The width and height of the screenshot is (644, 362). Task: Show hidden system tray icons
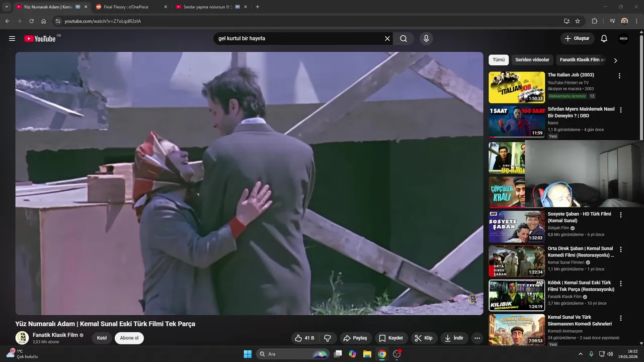(x=581, y=354)
